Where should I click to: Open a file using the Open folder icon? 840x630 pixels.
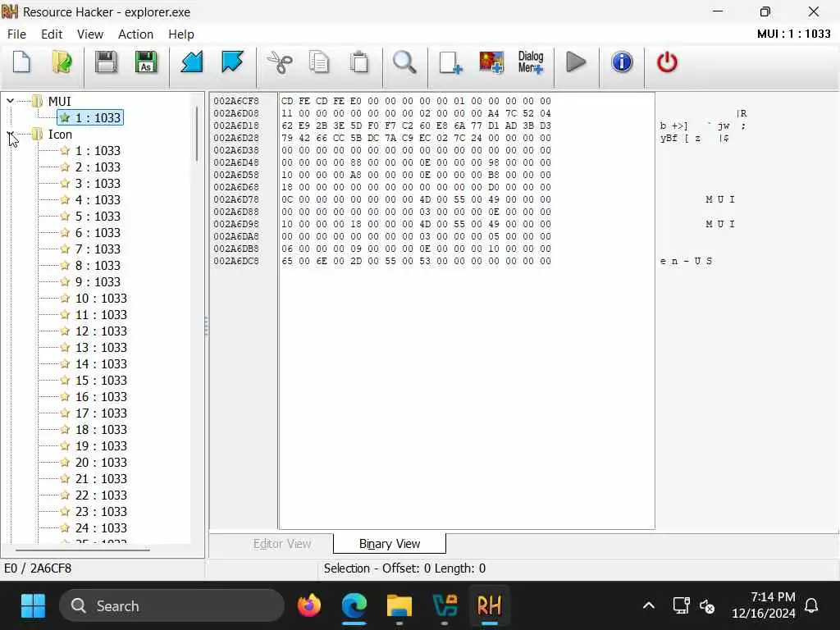coord(62,62)
